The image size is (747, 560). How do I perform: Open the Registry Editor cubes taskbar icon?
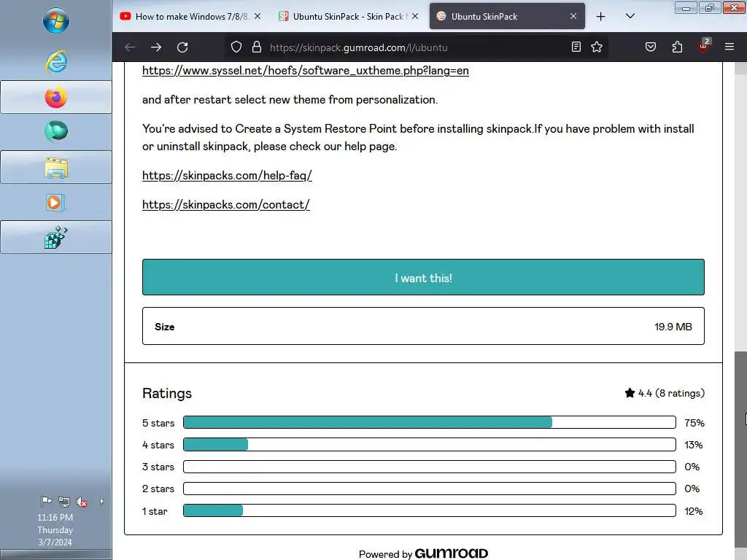click(x=55, y=237)
